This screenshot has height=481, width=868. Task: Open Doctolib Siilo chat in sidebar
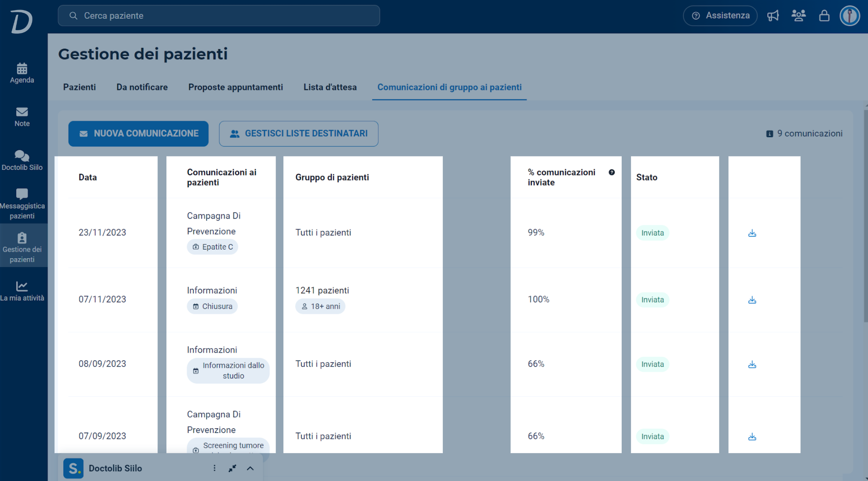coord(22,160)
